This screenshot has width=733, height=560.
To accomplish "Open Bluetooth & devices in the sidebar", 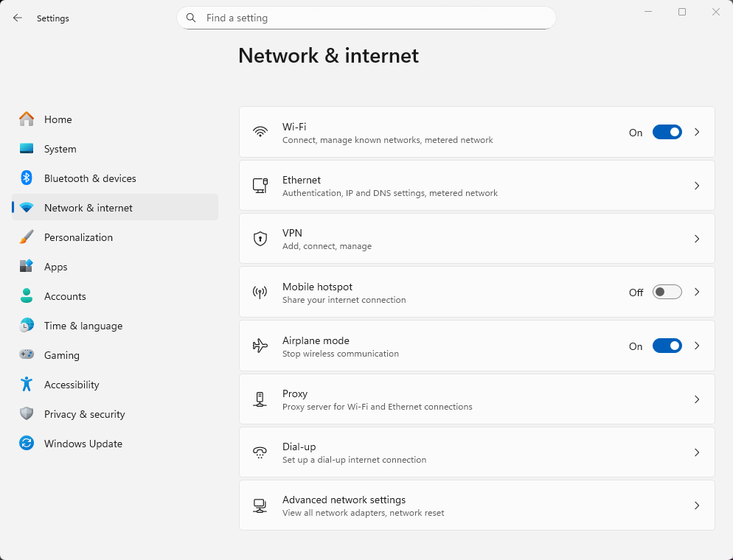I will [x=90, y=178].
